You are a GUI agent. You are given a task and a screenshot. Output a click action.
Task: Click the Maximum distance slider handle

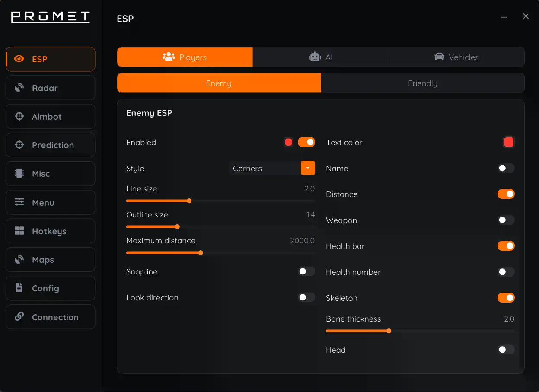(201, 253)
